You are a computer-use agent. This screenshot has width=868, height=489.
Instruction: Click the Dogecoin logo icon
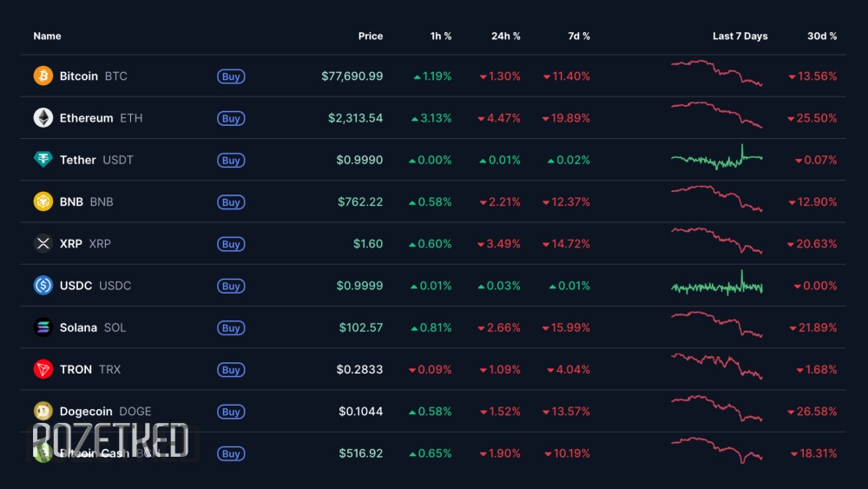(43, 411)
